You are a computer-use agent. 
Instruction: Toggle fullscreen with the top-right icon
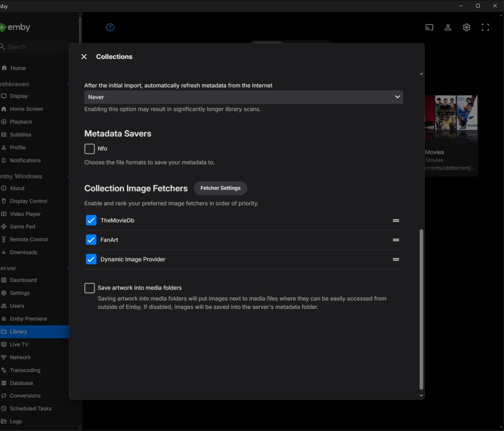(x=486, y=28)
